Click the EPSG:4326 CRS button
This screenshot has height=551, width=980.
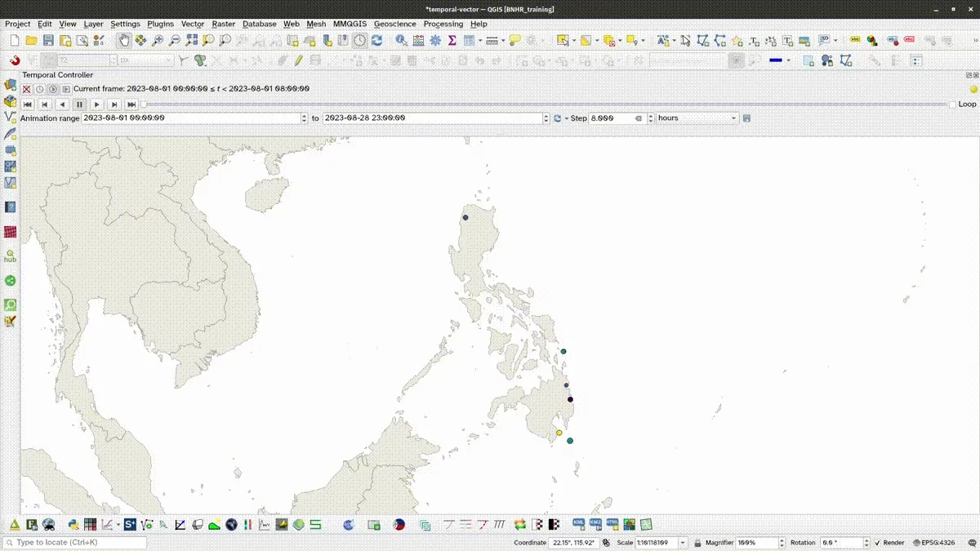pos(938,542)
